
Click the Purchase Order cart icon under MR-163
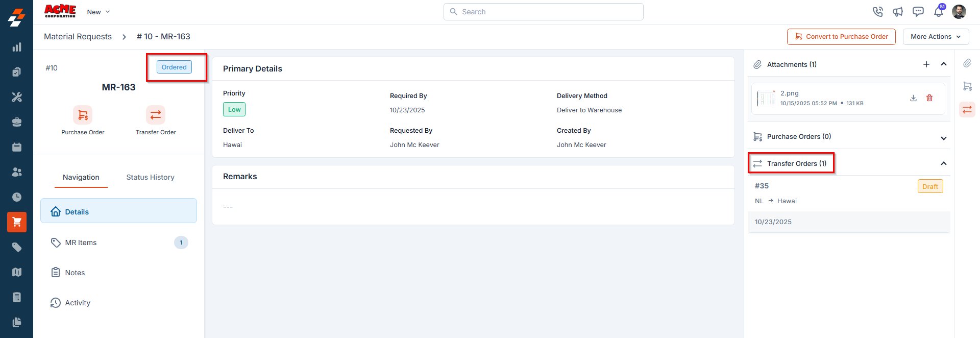(83, 115)
